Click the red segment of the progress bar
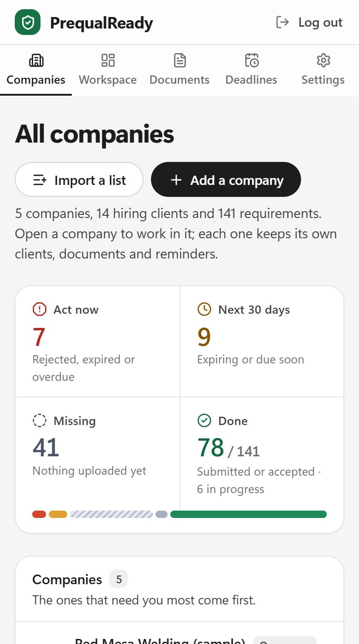 tap(39, 514)
